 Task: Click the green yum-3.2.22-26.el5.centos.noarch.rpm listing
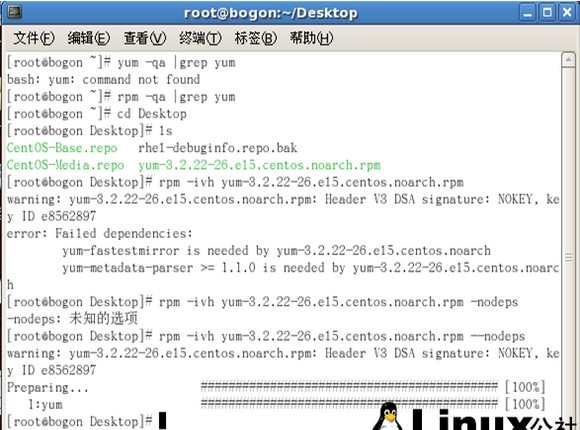coord(259,165)
